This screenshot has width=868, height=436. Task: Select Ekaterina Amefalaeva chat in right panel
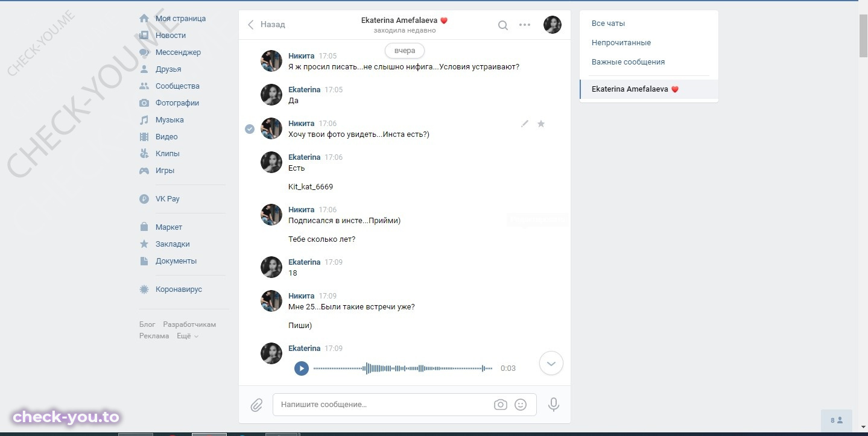pos(649,89)
